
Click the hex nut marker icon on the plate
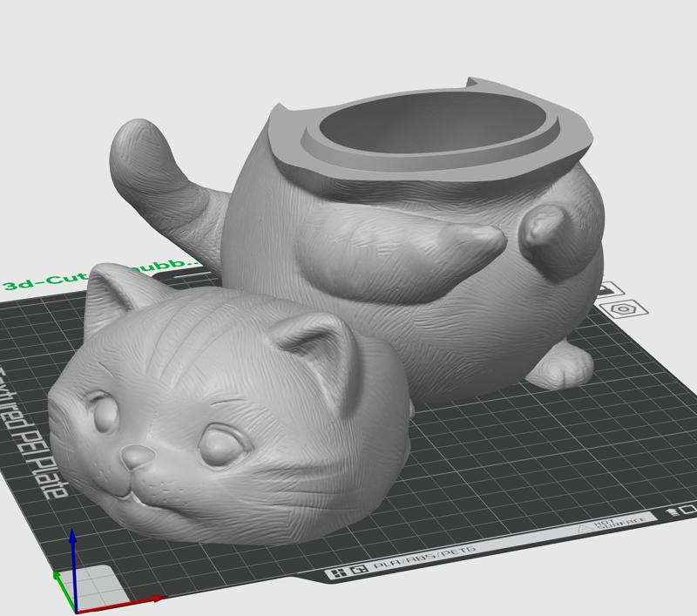(624, 309)
